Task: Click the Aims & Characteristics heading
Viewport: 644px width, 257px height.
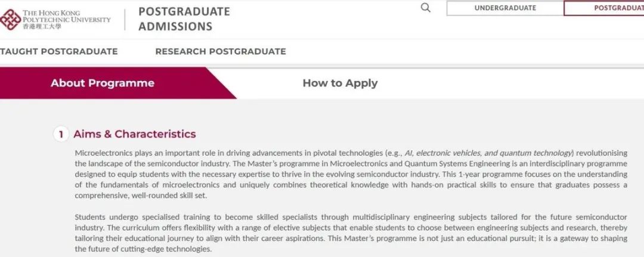Action: click(135, 134)
